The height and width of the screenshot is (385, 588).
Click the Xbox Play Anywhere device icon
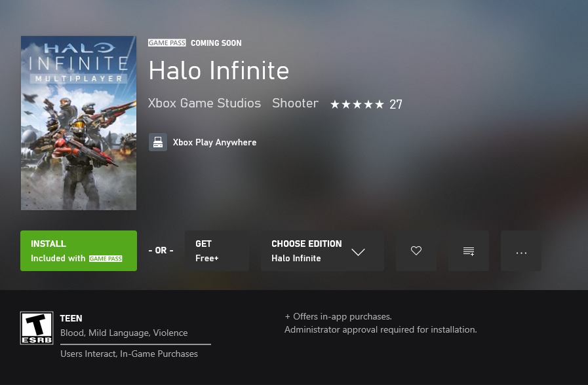(x=157, y=142)
